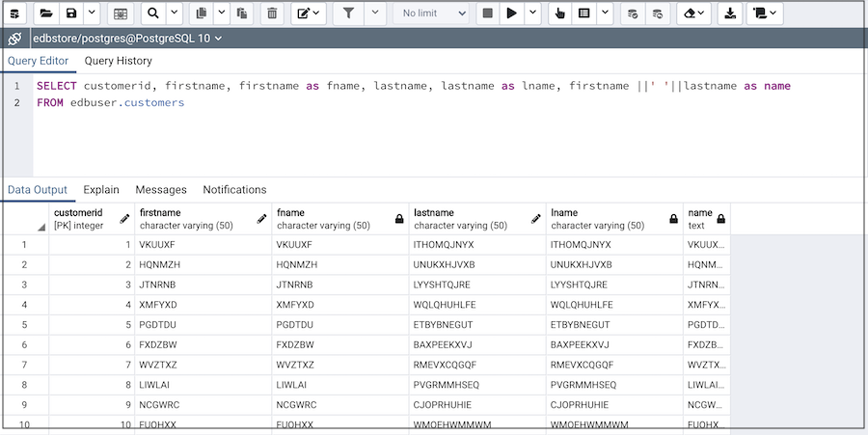Switch to the Query History tab
868x435 pixels.
tap(119, 61)
